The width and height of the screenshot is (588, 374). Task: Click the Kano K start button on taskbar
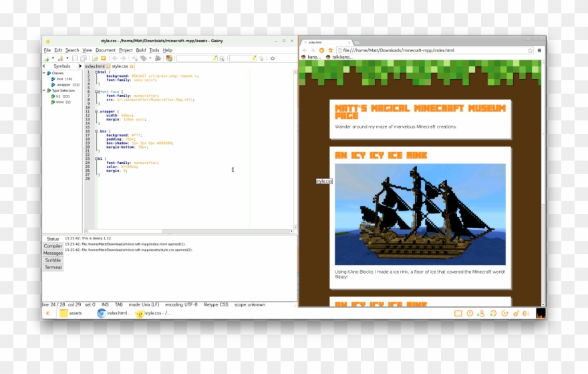[x=48, y=313]
